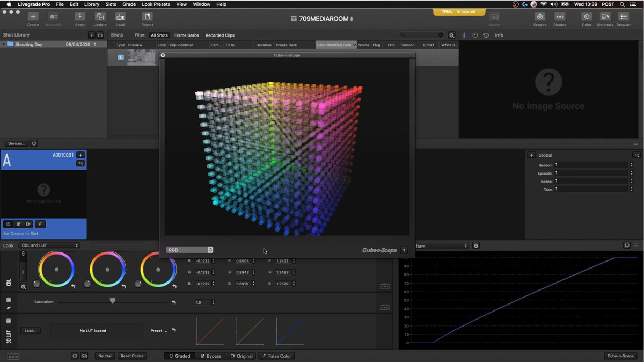Open the Browser toolbar icon
The width and height of the screenshot is (644, 362).
[x=624, y=17]
